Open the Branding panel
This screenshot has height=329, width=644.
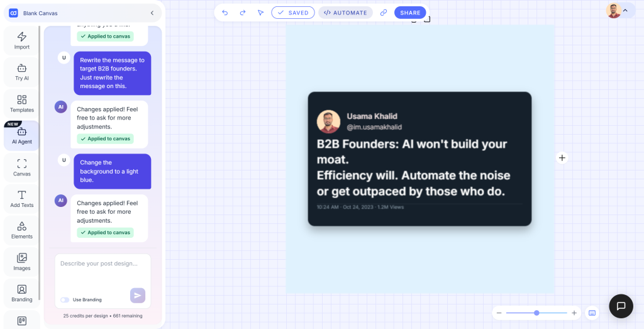(x=22, y=294)
